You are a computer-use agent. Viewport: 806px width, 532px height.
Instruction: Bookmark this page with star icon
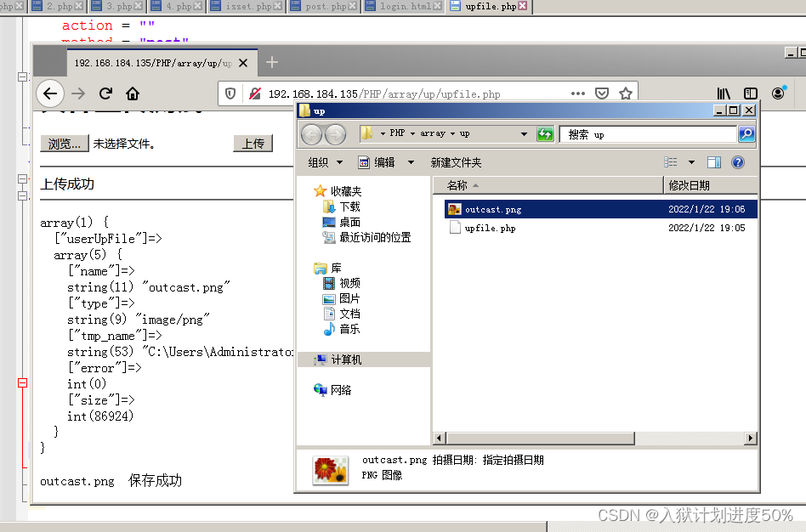(x=626, y=93)
